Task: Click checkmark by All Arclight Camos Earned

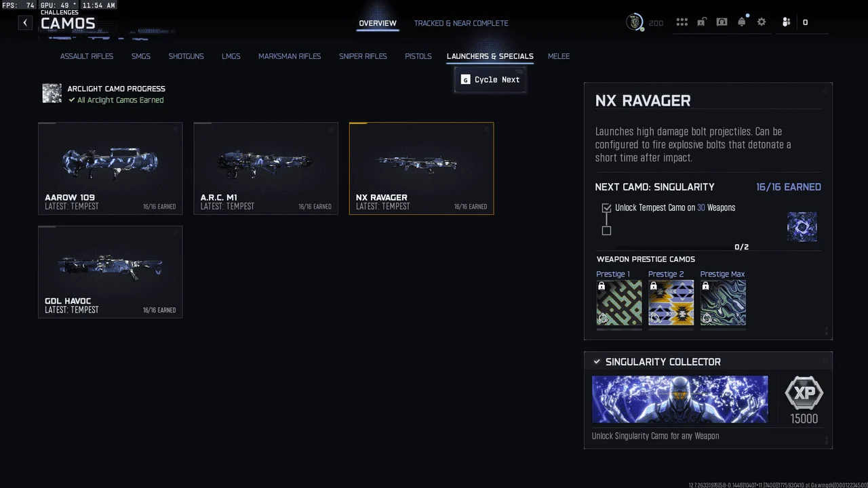Action: tap(72, 100)
